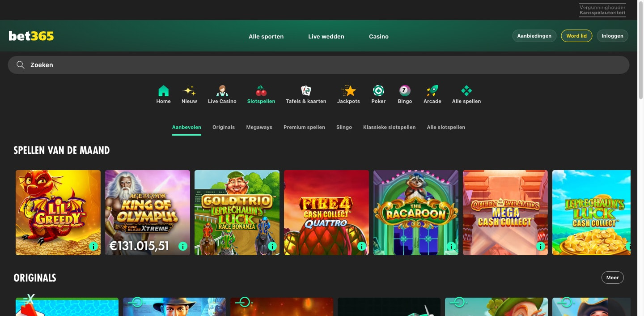644x316 pixels.
Task: Click Meer next to Originals
Action: (612, 277)
